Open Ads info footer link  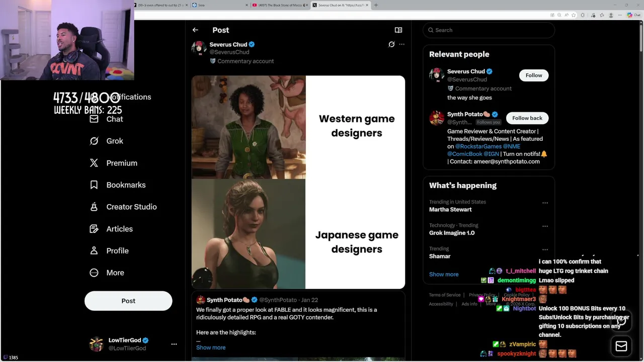(x=469, y=304)
